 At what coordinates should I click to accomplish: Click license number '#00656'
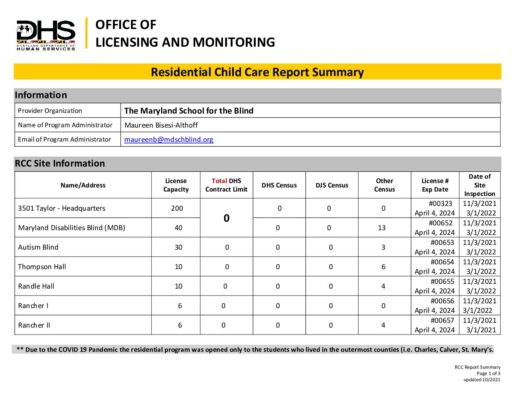(x=442, y=301)
